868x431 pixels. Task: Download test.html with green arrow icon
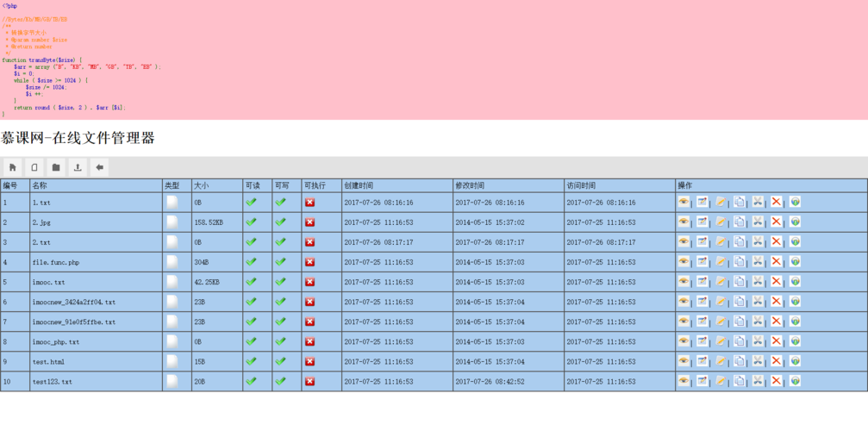(795, 361)
